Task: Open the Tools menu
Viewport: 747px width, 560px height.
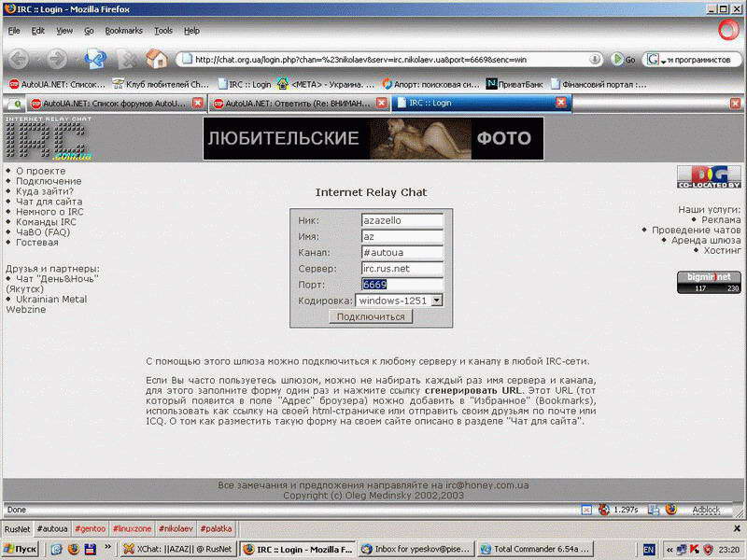Action: 163,30
